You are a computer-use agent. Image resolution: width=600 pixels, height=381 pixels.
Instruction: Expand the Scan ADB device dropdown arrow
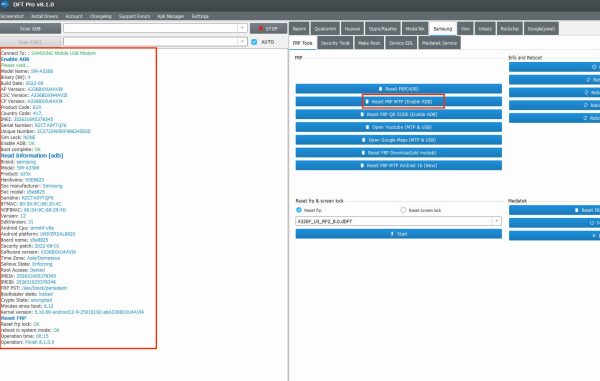pos(242,28)
